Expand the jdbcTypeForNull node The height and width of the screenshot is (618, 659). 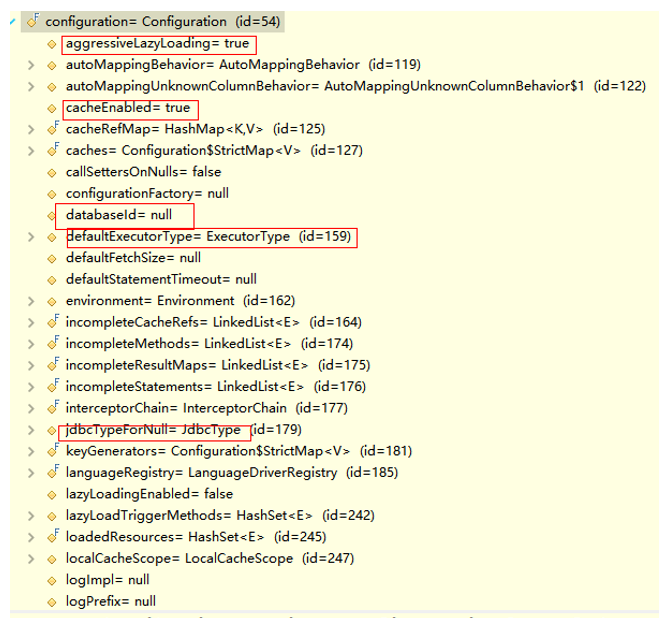click(x=31, y=430)
